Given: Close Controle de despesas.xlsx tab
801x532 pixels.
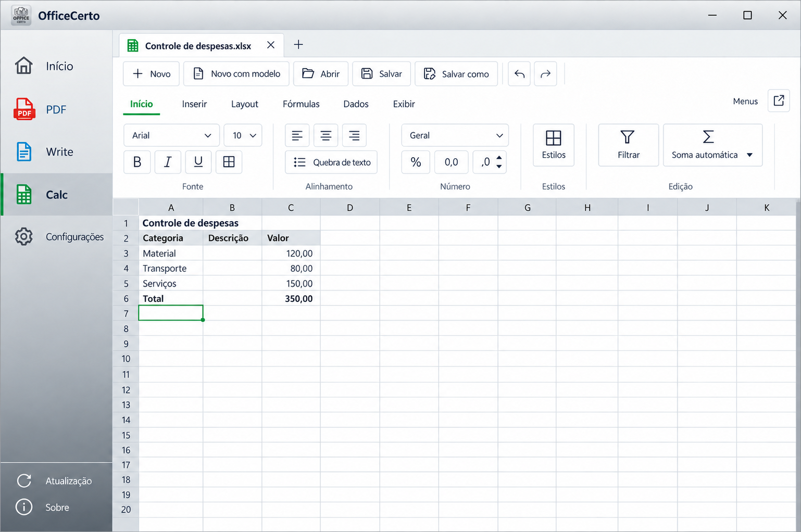Looking at the screenshot, I should point(271,45).
